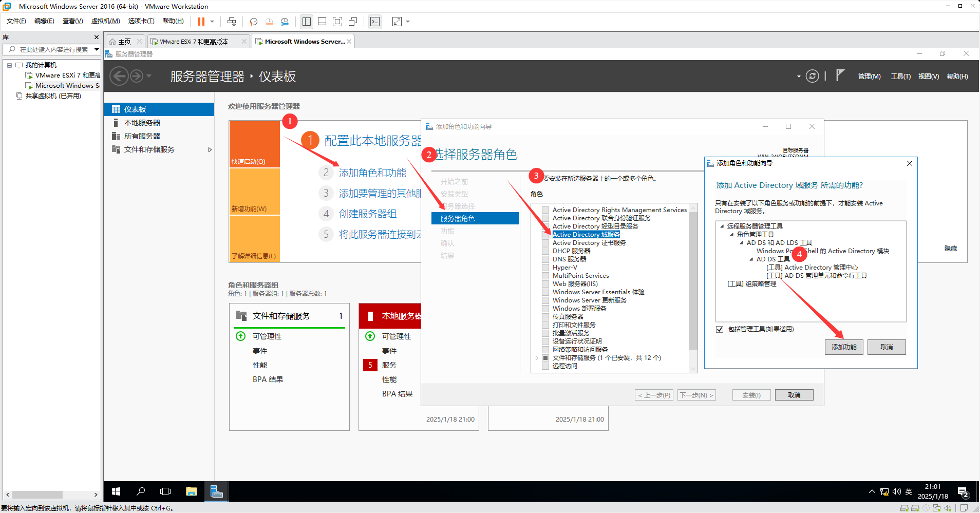Click the VMware sound device status icon
Image resolution: width=980 pixels, height=513 pixels.
pyautogui.click(x=948, y=508)
